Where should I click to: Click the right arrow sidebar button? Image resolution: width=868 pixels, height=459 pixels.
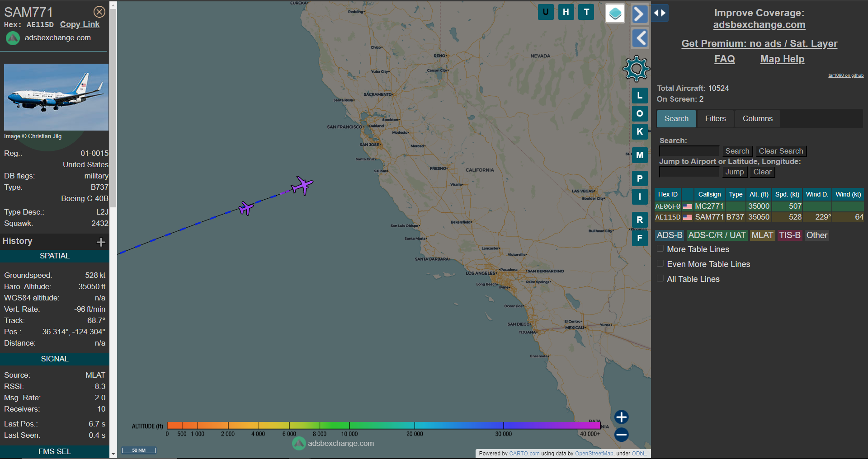[640, 14]
